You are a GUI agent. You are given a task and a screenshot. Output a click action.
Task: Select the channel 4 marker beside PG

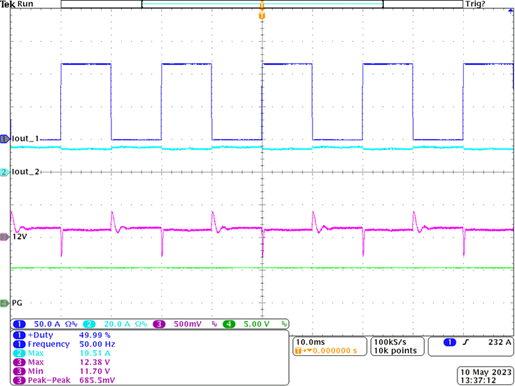[x=5, y=303]
